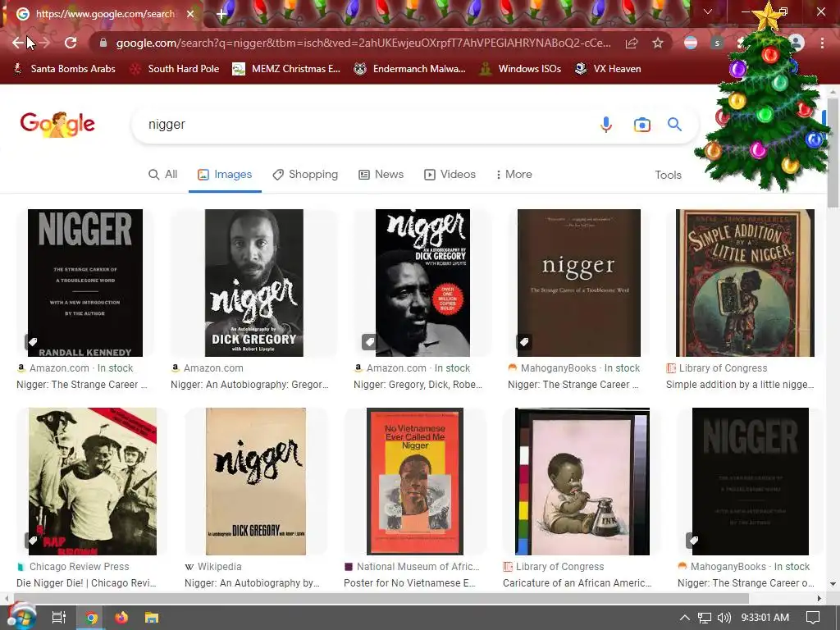Open Chrome's three-dot menu
Image resolution: width=840 pixels, height=630 pixels.
(822, 43)
